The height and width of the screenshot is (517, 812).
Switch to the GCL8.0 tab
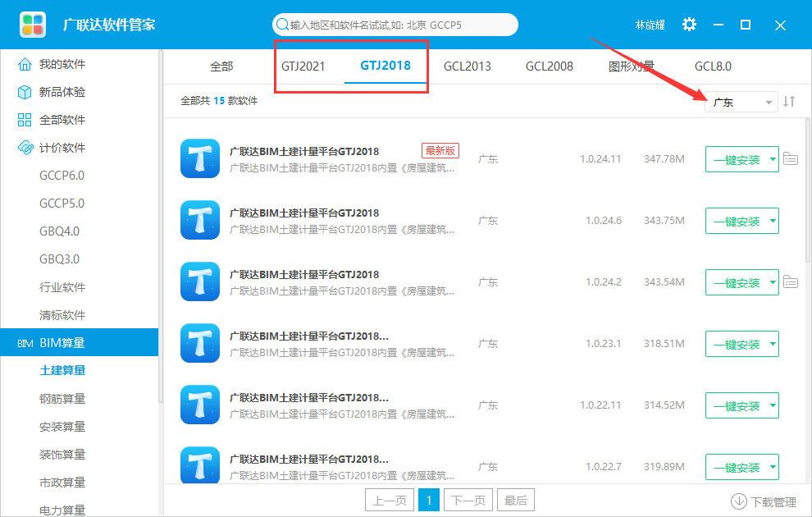713,66
